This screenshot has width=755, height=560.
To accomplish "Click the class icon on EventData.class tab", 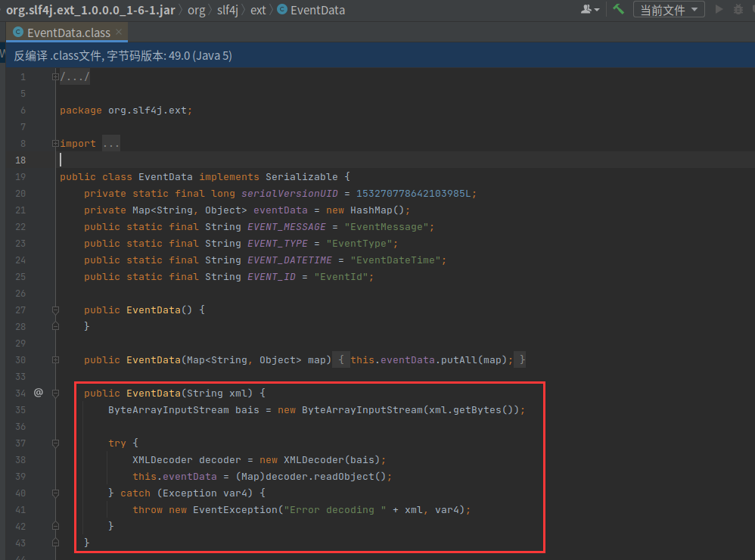I will click(18, 33).
